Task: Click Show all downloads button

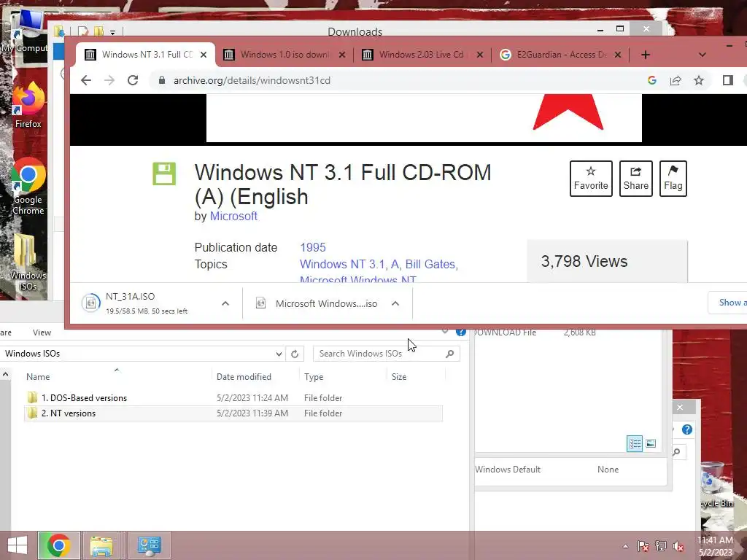Action: [727, 303]
